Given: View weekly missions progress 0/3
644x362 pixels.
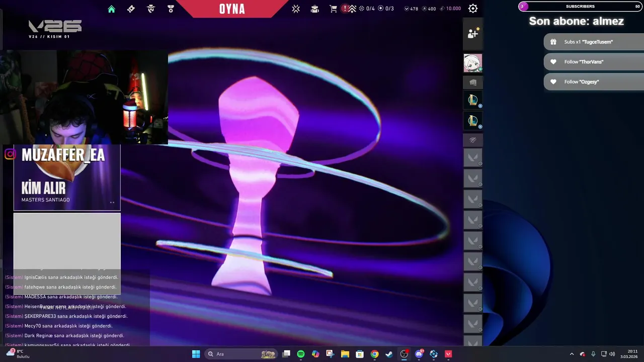Looking at the screenshot, I should (x=386, y=9).
